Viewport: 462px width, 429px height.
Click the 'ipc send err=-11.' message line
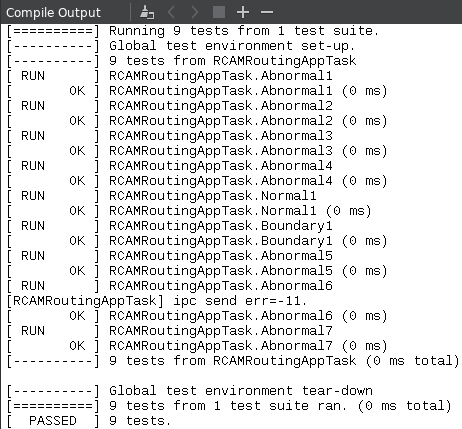point(157,301)
